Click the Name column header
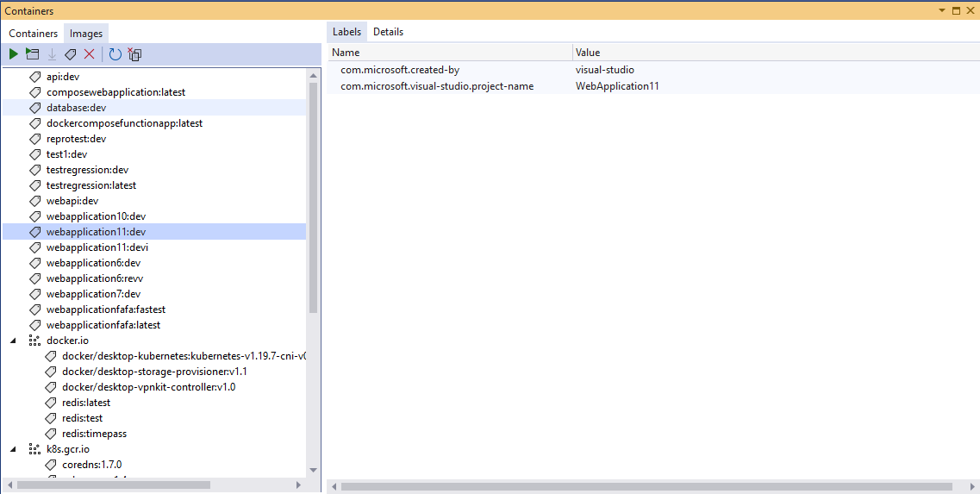This screenshot has width=980, height=494. pyautogui.click(x=449, y=53)
